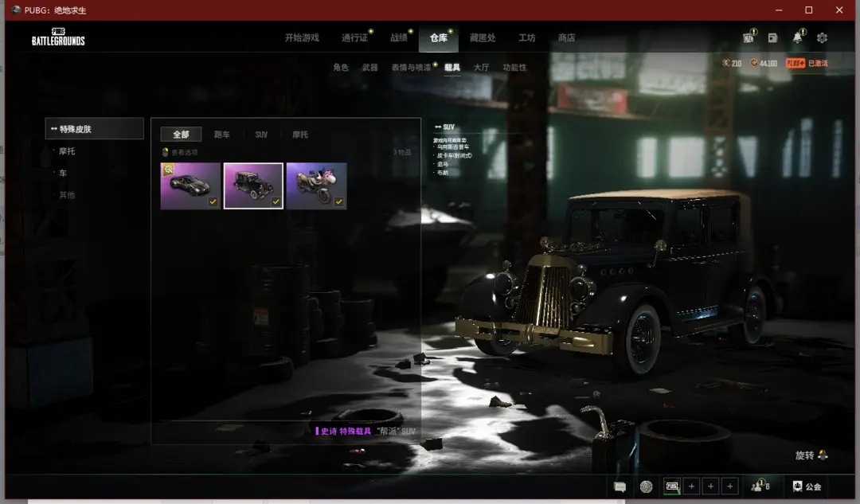Click the PLUS+ 已激活 badge
The width and height of the screenshot is (860, 504).
click(807, 63)
